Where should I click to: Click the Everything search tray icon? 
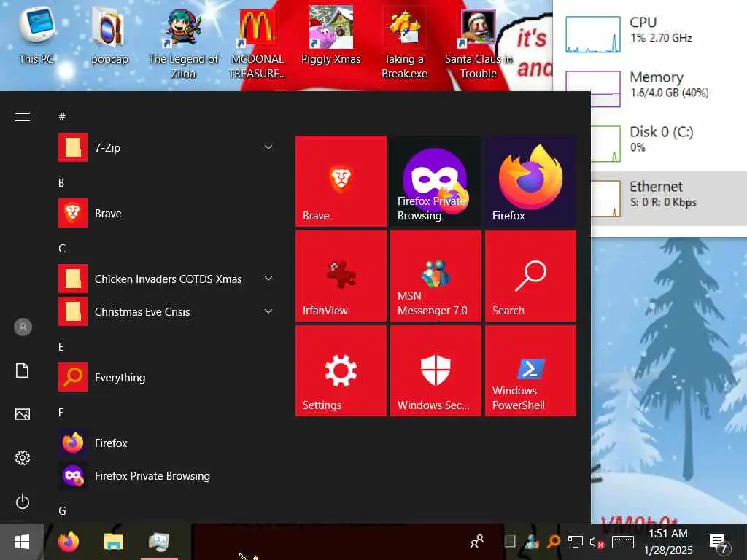553,542
